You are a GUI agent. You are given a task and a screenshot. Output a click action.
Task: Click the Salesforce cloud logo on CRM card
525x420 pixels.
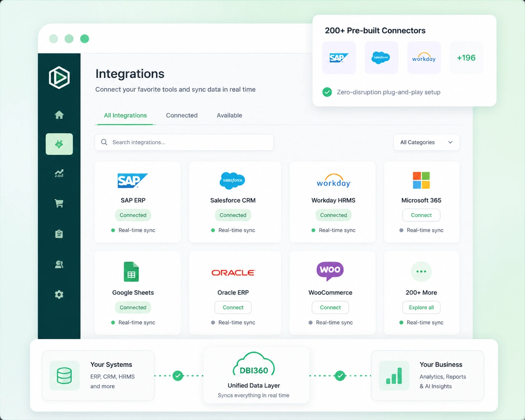click(233, 180)
